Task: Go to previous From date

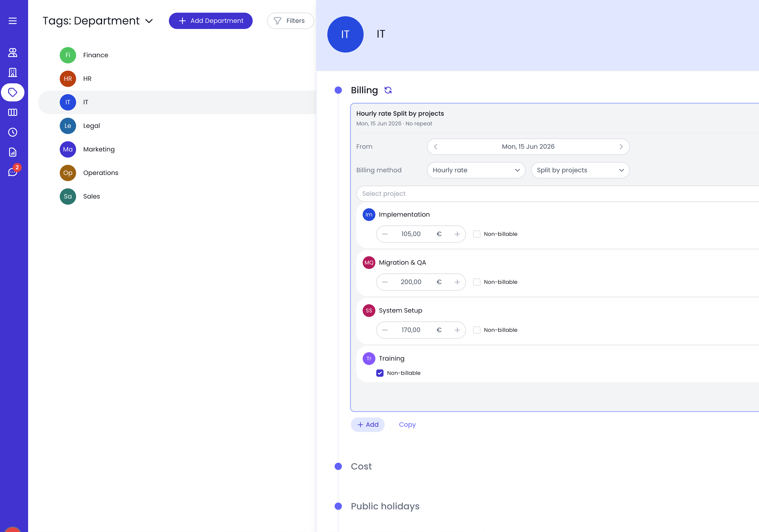Action: (x=436, y=147)
